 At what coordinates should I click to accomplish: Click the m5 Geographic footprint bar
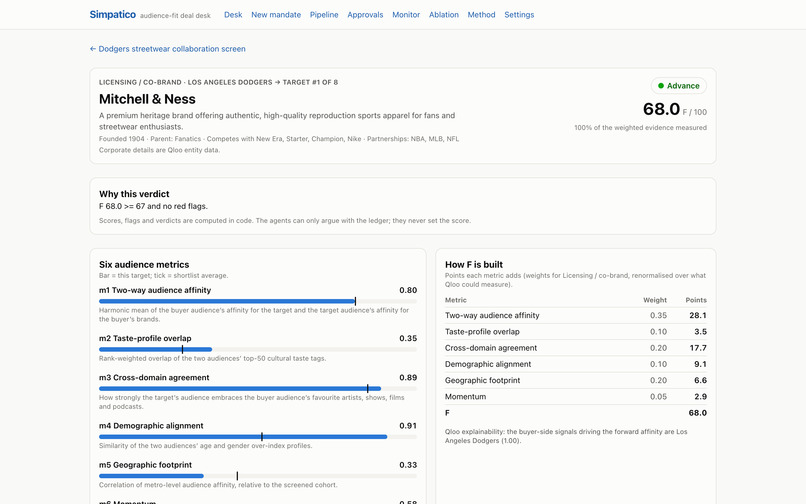[x=258, y=476]
